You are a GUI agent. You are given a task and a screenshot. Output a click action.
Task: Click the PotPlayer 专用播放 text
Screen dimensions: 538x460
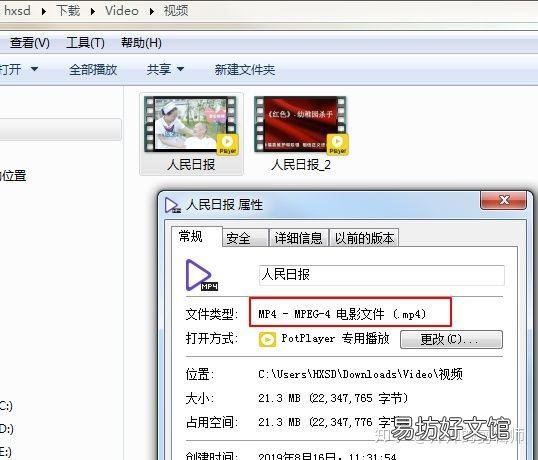click(335, 339)
